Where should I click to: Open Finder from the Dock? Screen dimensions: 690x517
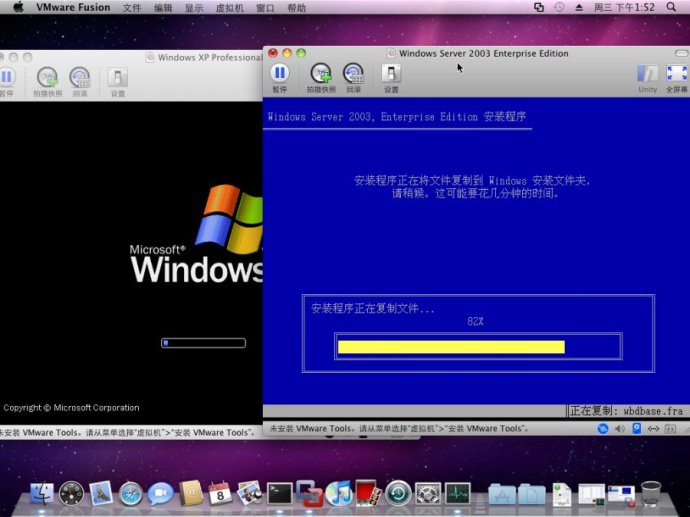click(x=42, y=493)
